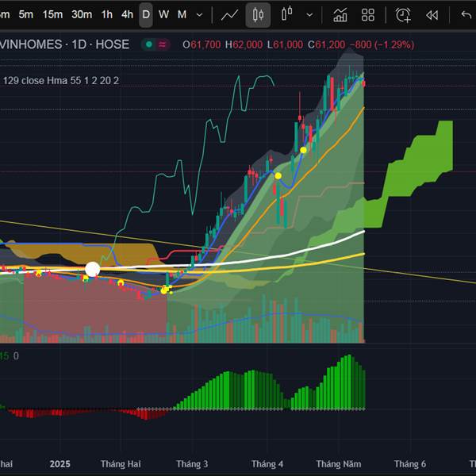Click the change value −800 (−1.29%)
Screen dimensions: 476x476
pos(382,45)
